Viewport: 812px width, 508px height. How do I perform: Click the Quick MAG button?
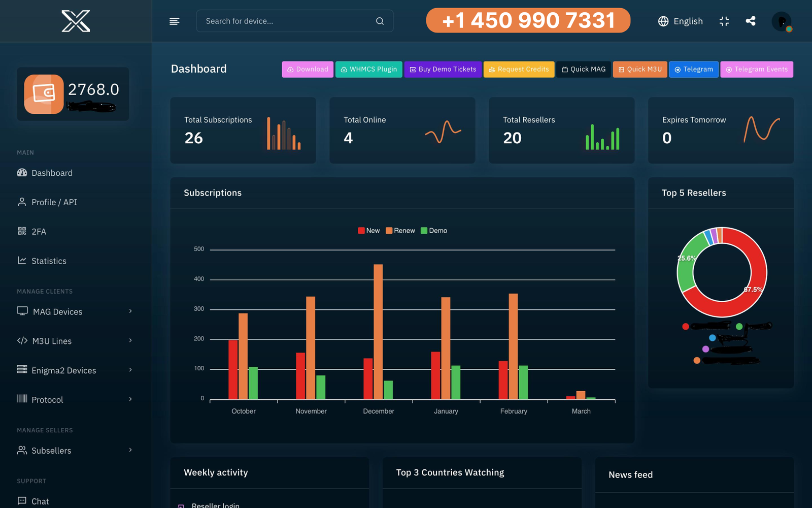[x=584, y=69]
